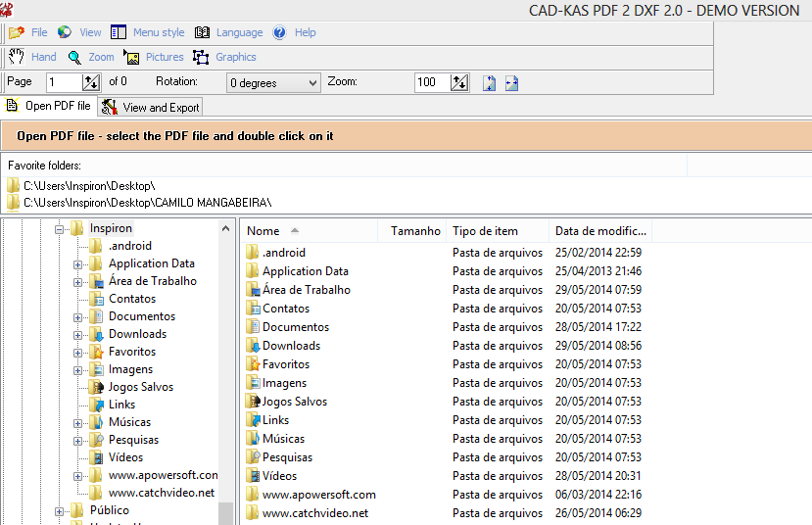Screen dimensions: 812x525
Task: Select Contatos in the folder tree
Action: tap(132, 299)
